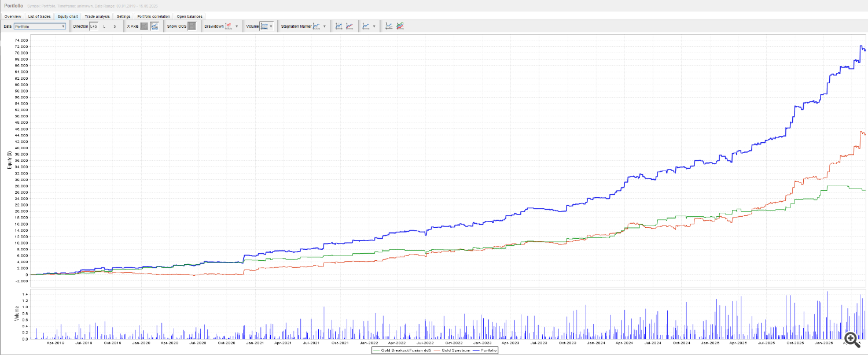Click the multi-colored equity curves icon
868x355 pixels.
[x=400, y=26]
